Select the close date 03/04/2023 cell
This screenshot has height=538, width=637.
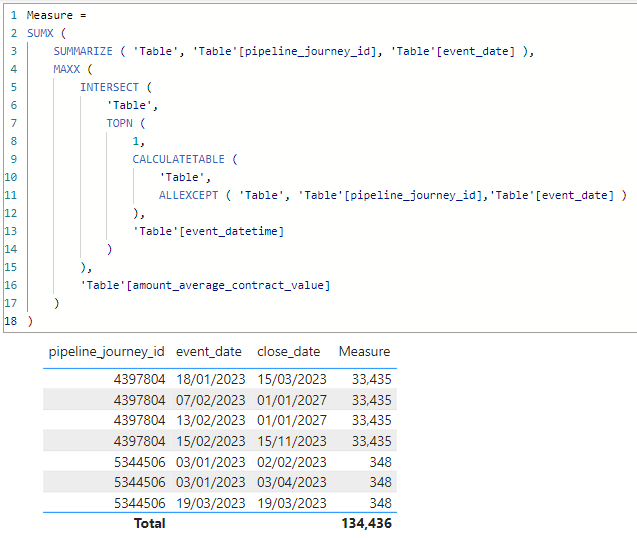[292, 482]
